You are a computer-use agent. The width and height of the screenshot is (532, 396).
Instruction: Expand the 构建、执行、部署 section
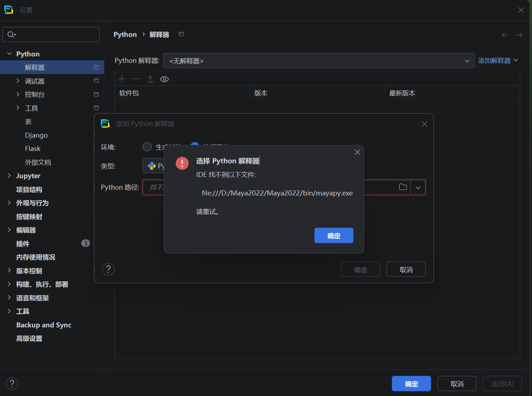click(9, 284)
